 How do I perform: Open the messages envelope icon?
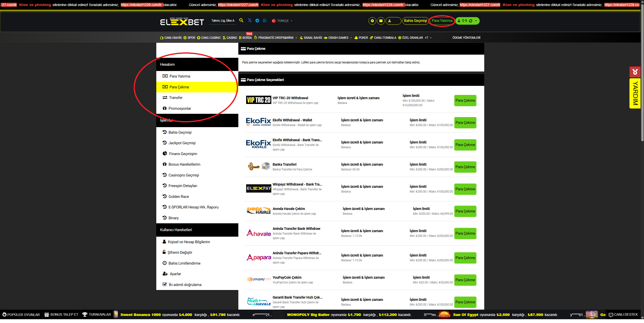(x=381, y=21)
